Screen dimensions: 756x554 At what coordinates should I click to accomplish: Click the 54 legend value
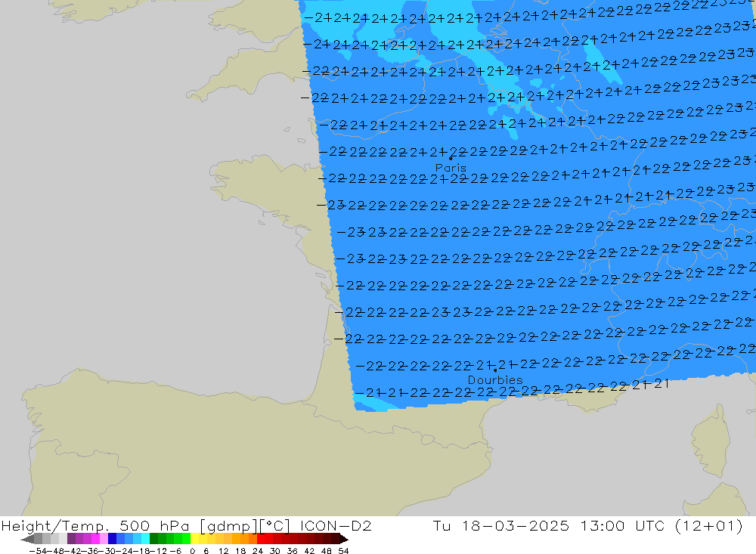click(343, 551)
